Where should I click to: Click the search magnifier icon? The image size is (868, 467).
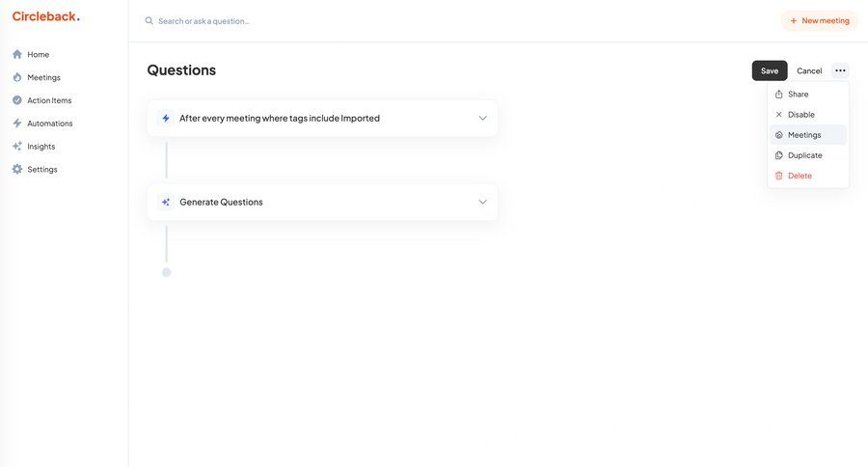point(149,20)
